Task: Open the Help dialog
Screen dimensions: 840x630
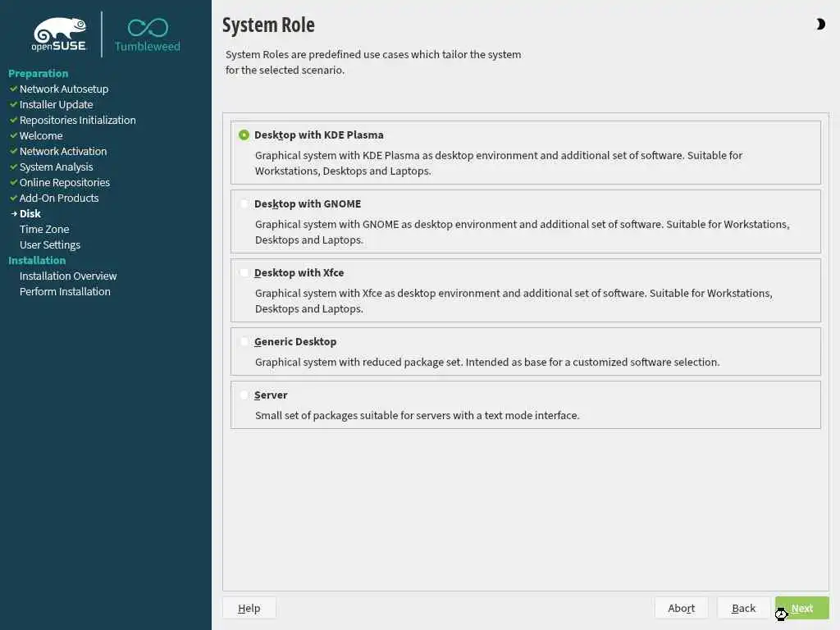Action: 249,608
